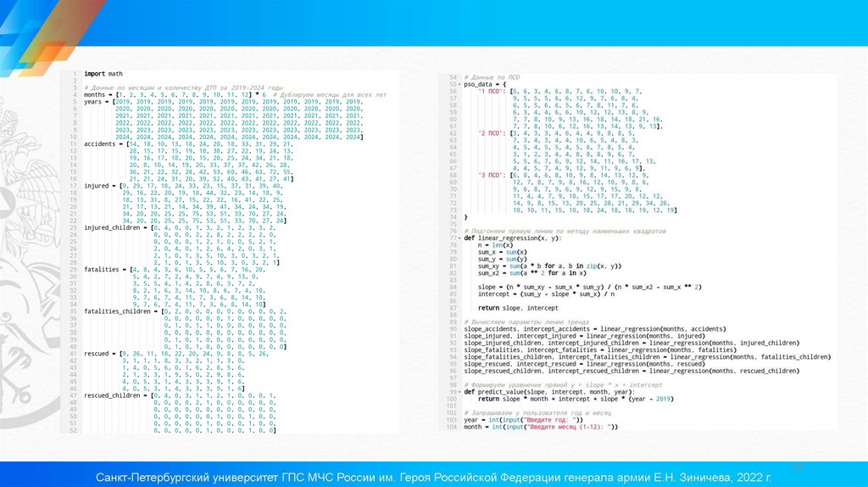Viewport: 868px width, 487px height.
Task: Click the 'year = int(input("Введите год: "))' line
Action: click(523, 420)
